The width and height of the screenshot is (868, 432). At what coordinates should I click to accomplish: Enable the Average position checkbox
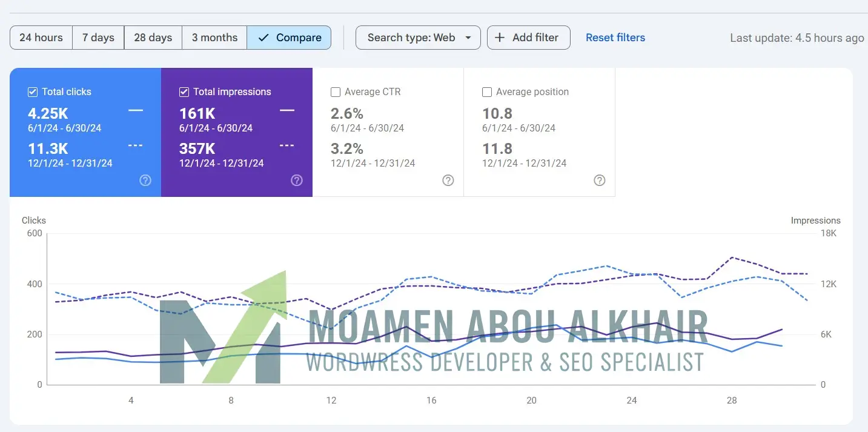[487, 92]
